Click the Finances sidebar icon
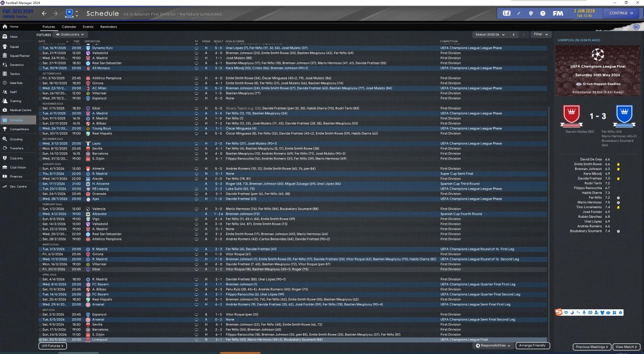The image size is (644, 354). pos(5,176)
